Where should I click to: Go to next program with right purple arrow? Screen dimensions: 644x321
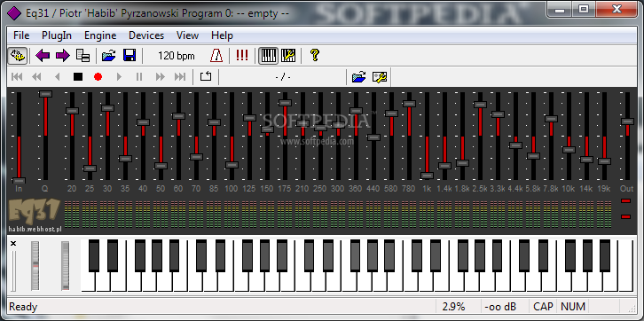tap(63, 55)
